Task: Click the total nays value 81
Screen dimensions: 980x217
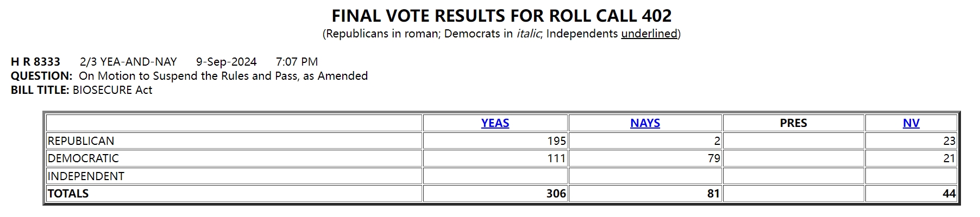Action: click(x=713, y=194)
